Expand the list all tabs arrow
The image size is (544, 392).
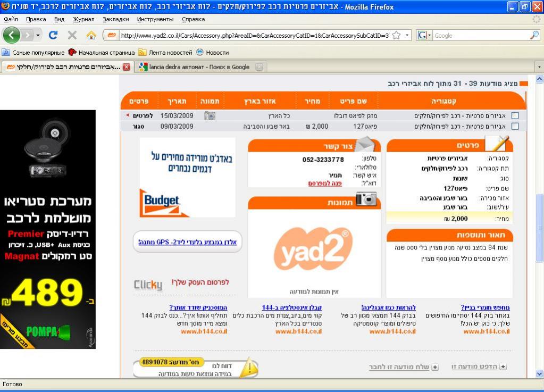pos(539,67)
